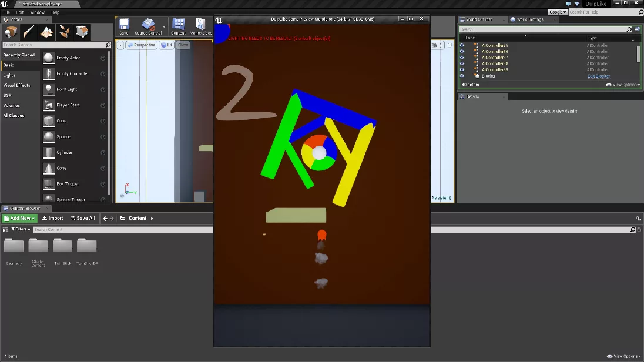This screenshot has width=644, height=362.
Task: Click the Empty Character placement icon
Action: tap(48, 74)
